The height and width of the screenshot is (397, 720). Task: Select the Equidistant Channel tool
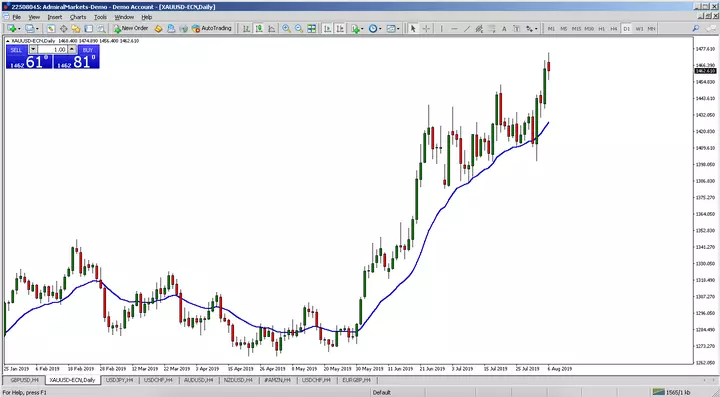pyautogui.click(x=479, y=28)
